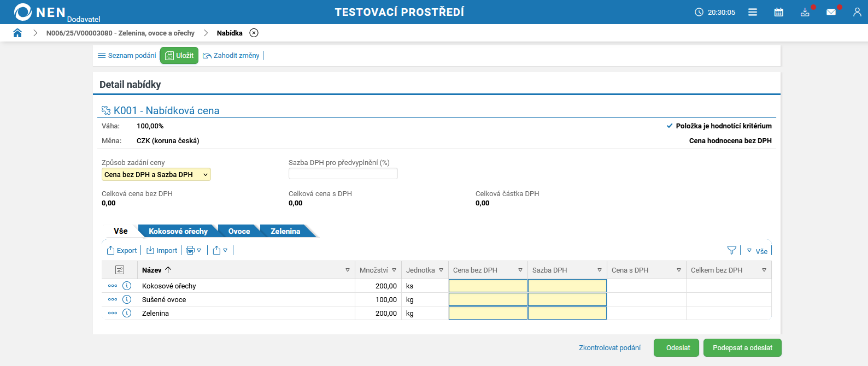Open column settings icon in table header
This screenshot has height=366, width=868.
120,270
